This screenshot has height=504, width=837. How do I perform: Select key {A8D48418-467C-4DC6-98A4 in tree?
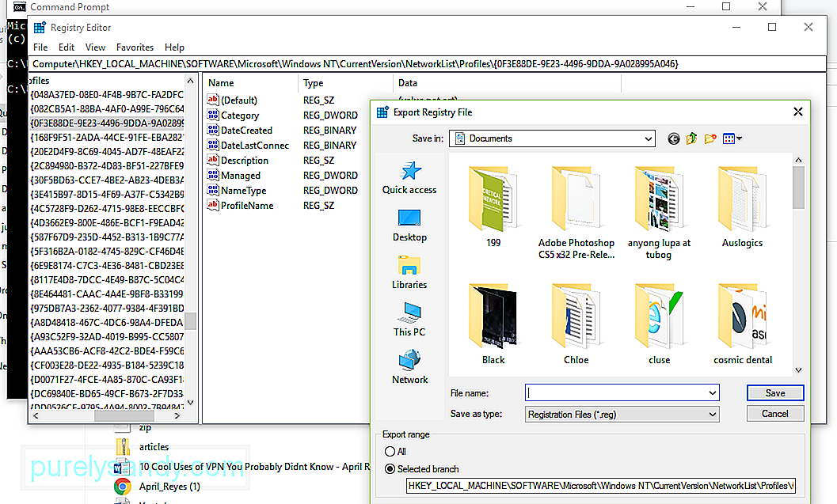click(x=107, y=323)
